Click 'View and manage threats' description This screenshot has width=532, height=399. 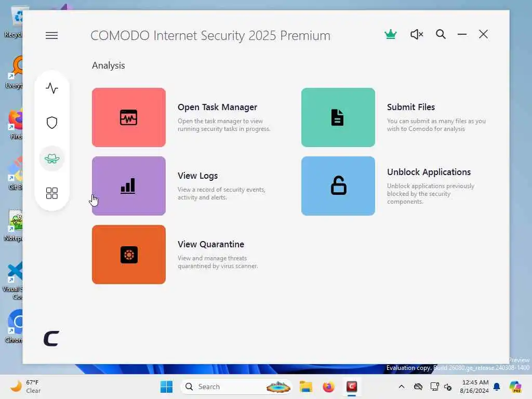[218, 262]
